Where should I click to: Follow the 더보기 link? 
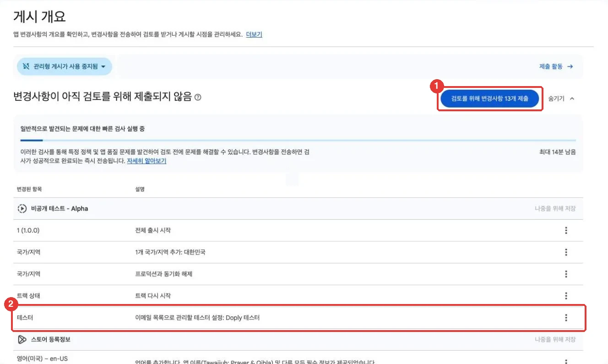(254, 34)
